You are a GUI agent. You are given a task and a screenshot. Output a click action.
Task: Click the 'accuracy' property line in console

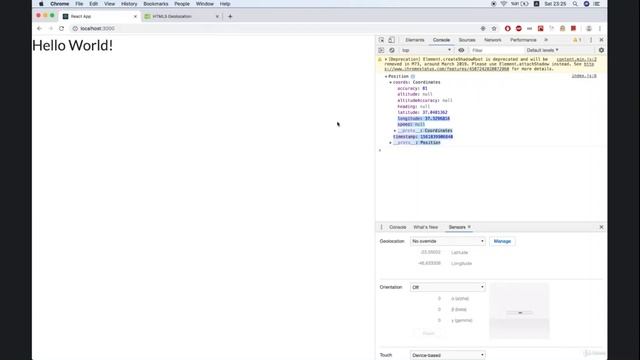[x=412, y=88]
